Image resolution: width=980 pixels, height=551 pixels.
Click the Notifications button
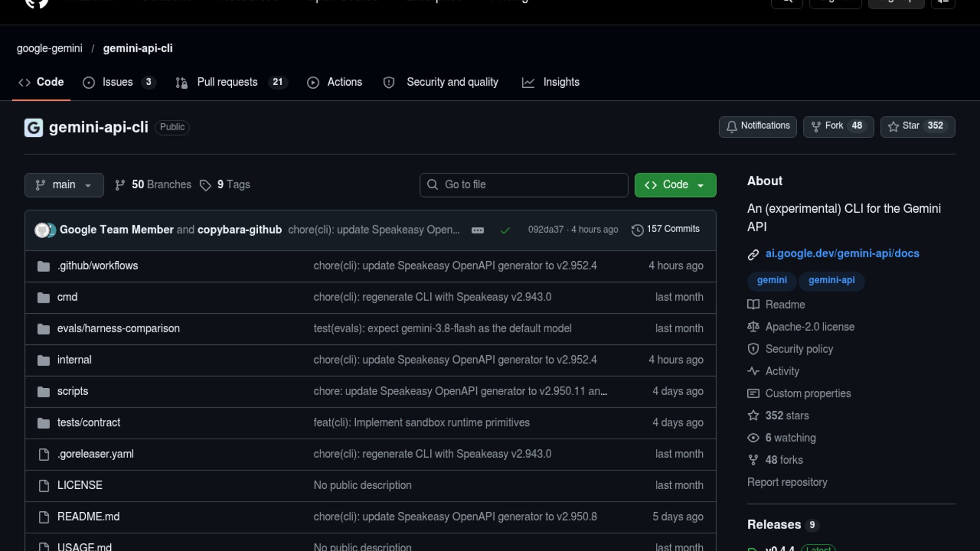point(757,127)
